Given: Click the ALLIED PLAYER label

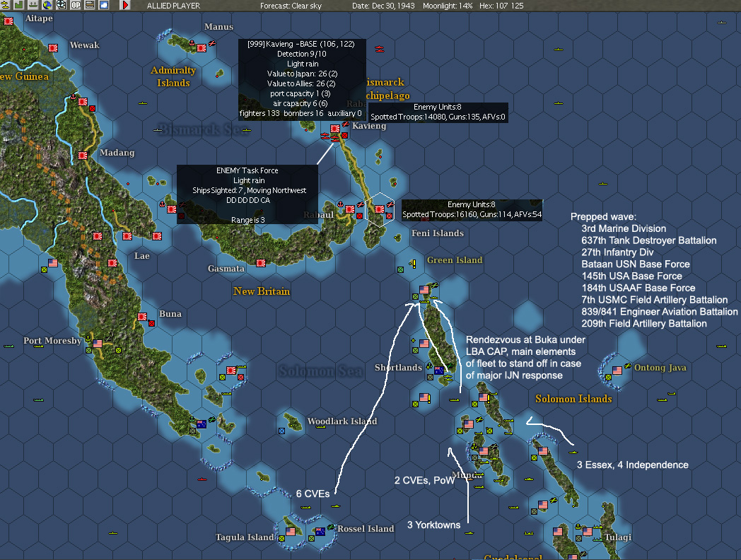Looking at the screenshot, I should [173, 6].
